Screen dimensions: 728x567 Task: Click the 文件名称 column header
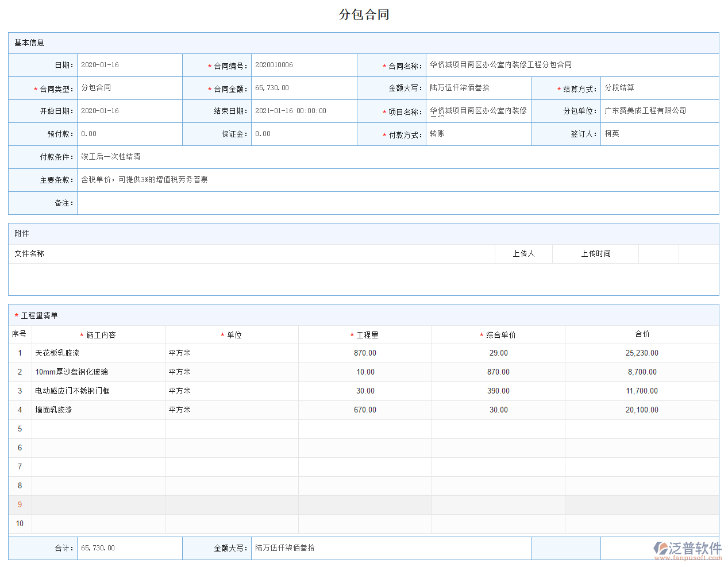pos(28,253)
